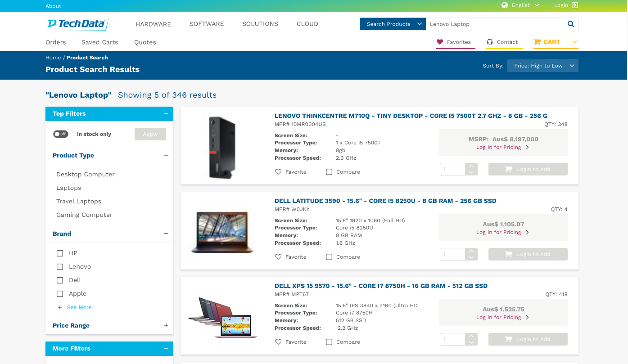This screenshot has width=628, height=364.
Task: Open the HARDWARE menu
Action: [153, 24]
